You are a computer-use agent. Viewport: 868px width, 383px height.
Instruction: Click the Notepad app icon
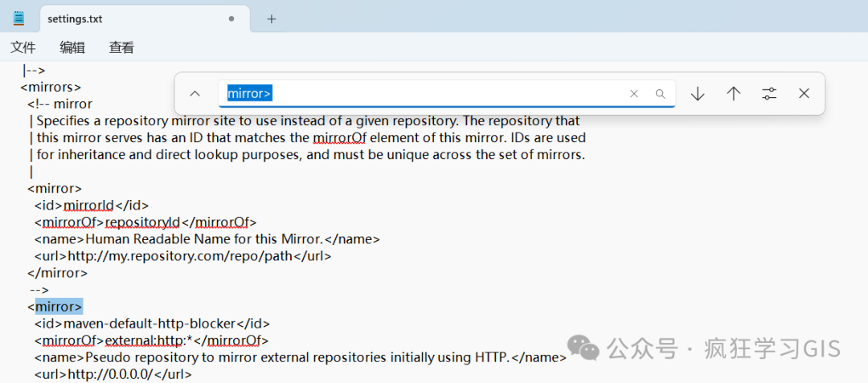tap(19, 18)
